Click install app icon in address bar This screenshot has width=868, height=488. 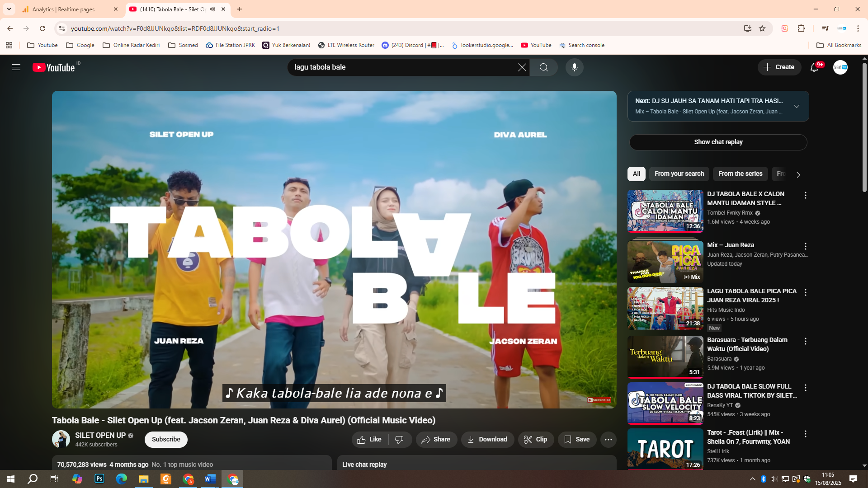[747, 28]
